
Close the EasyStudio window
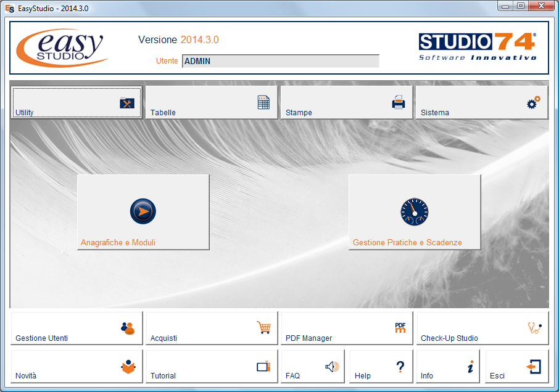tap(541, 6)
